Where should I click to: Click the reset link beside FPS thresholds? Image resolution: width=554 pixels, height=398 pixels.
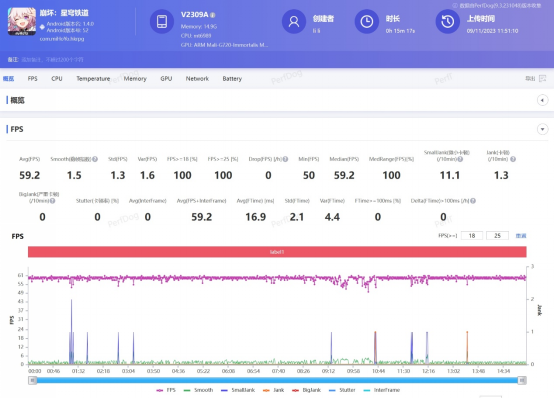click(x=521, y=236)
